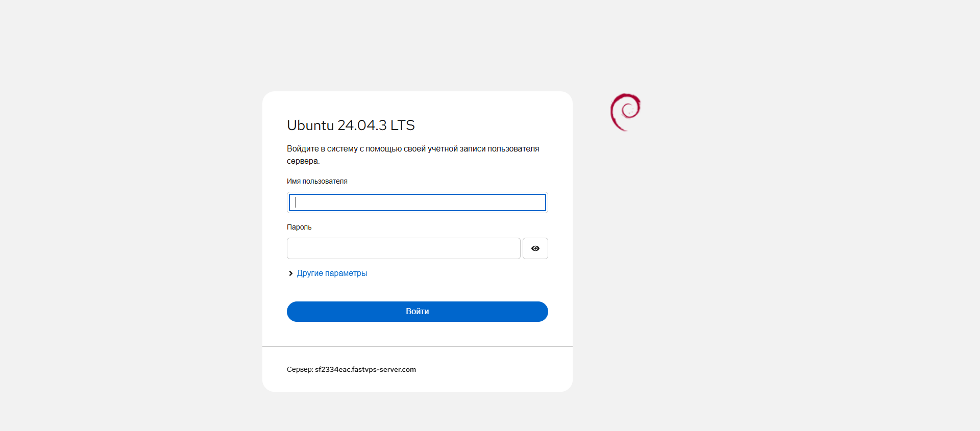Click into the Пароль input field

(x=403, y=248)
